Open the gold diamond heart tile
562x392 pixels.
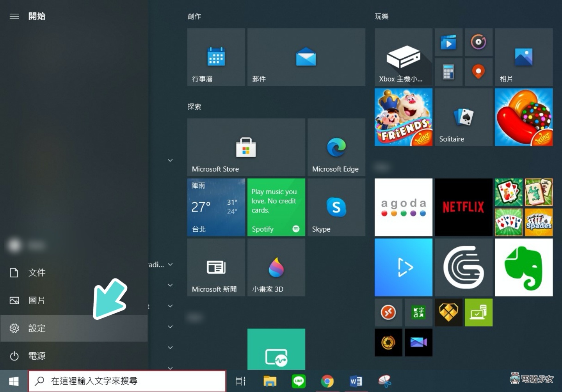[x=448, y=312]
